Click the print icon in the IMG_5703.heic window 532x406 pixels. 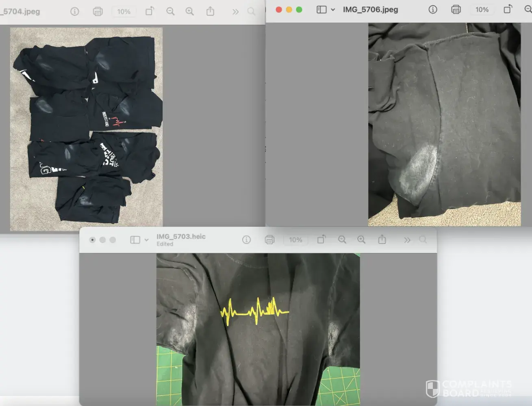click(269, 240)
